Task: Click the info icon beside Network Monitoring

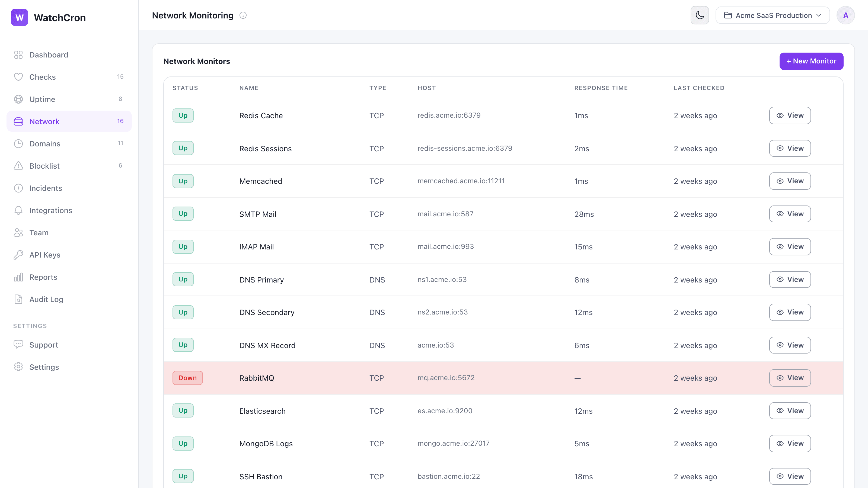Action: point(243,15)
